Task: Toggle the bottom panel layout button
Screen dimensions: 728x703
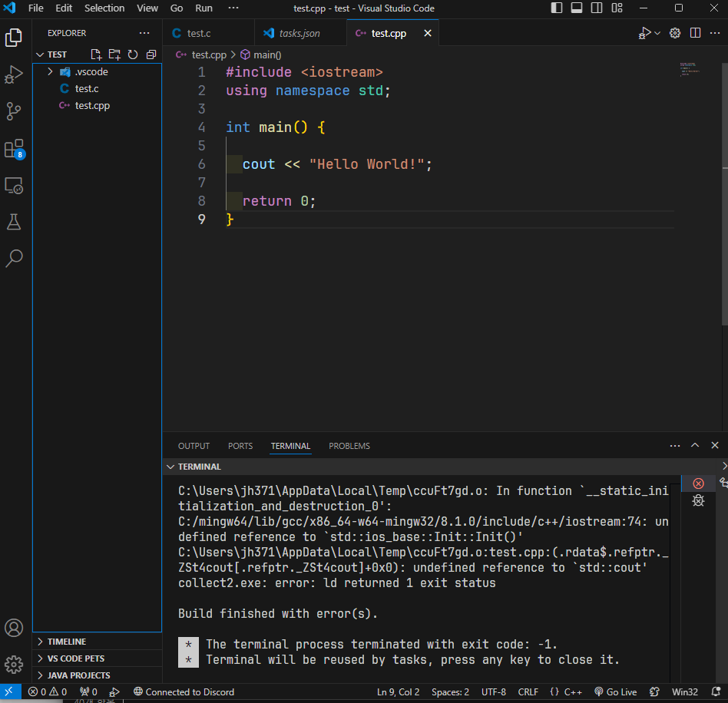Action: [577, 8]
